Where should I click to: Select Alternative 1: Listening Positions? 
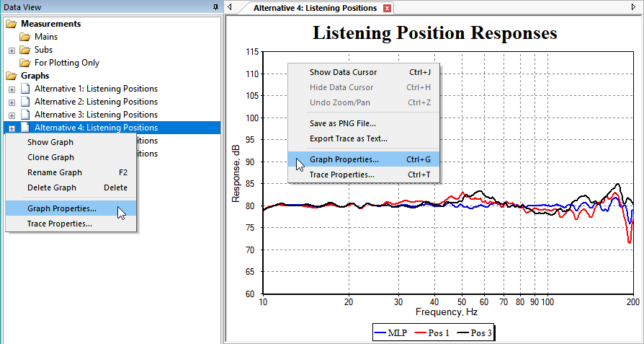pos(96,89)
